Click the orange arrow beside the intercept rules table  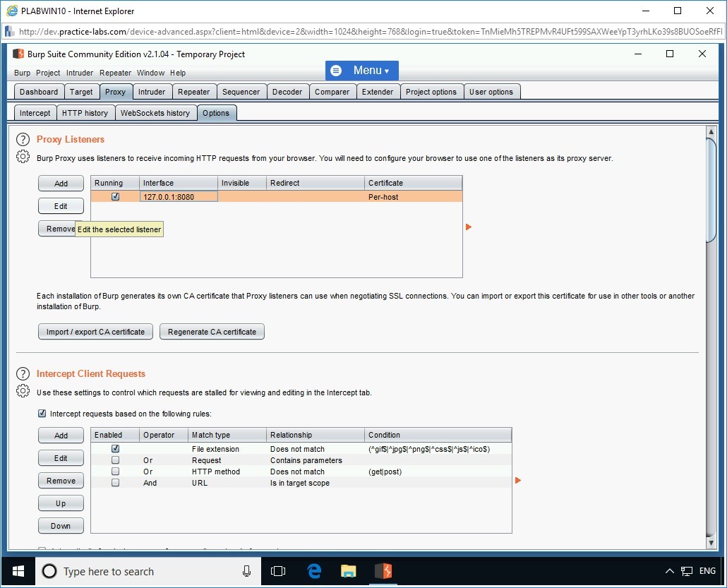coord(518,480)
